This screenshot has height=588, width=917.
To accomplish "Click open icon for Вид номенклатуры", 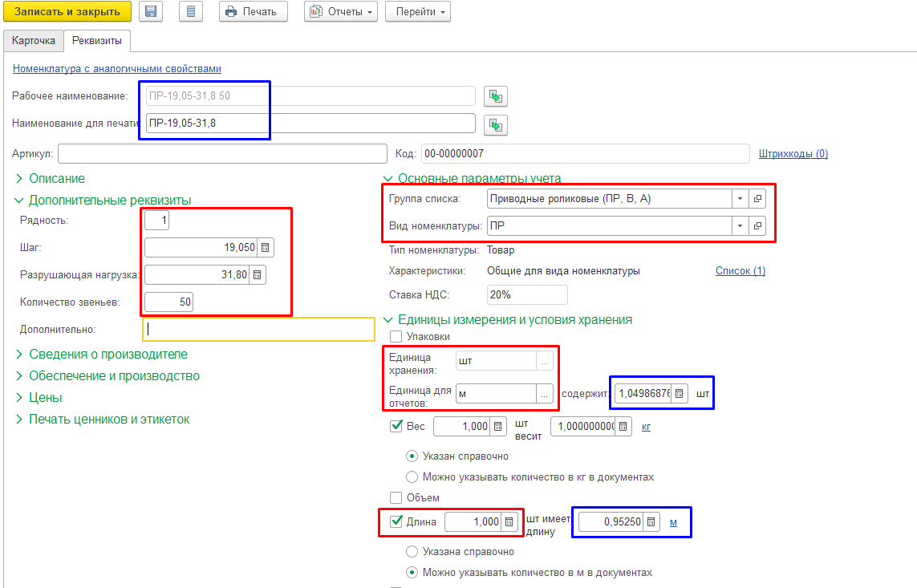I will (x=757, y=225).
